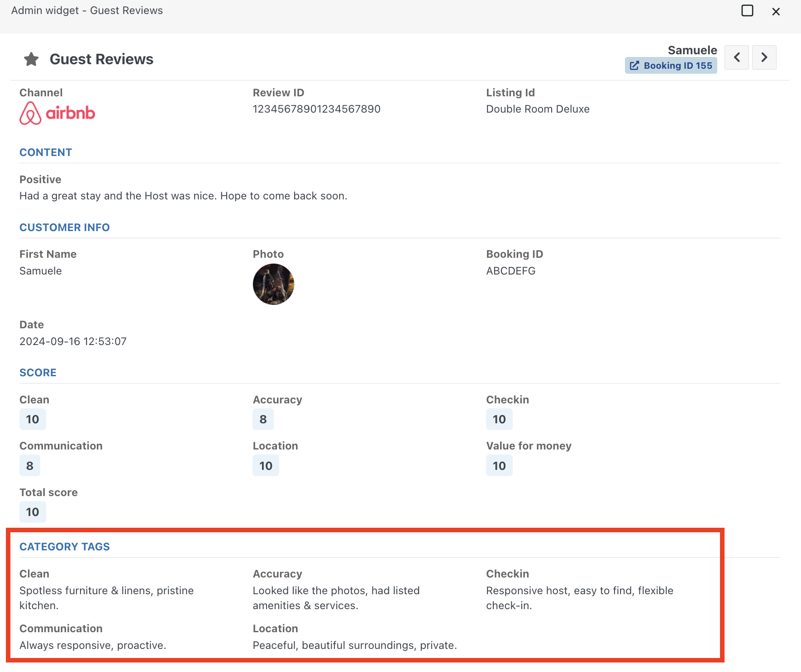Click the Total score badge
Image resolution: width=801 pixels, height=672 pixels.
tap(33, 512)
